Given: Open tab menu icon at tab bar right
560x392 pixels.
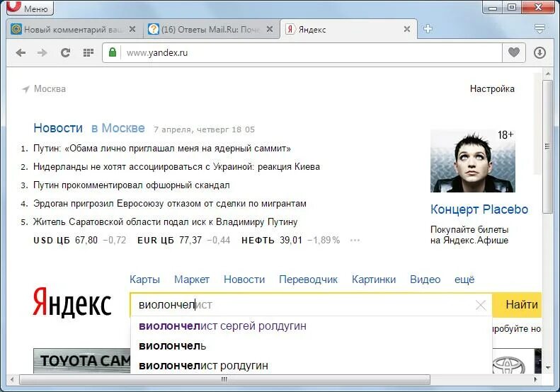Looking at the screenshot, I should pyautogui.click(x=539, y=28).
